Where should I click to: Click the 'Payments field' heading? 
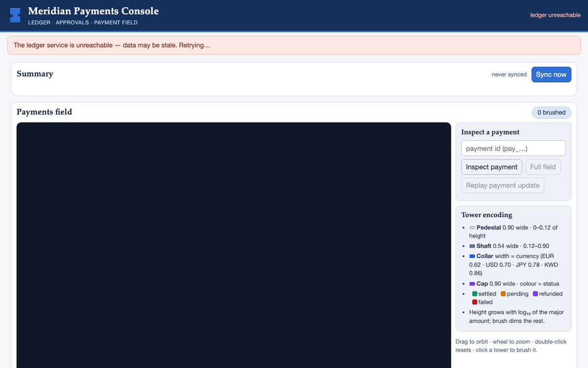pos(44,112)
